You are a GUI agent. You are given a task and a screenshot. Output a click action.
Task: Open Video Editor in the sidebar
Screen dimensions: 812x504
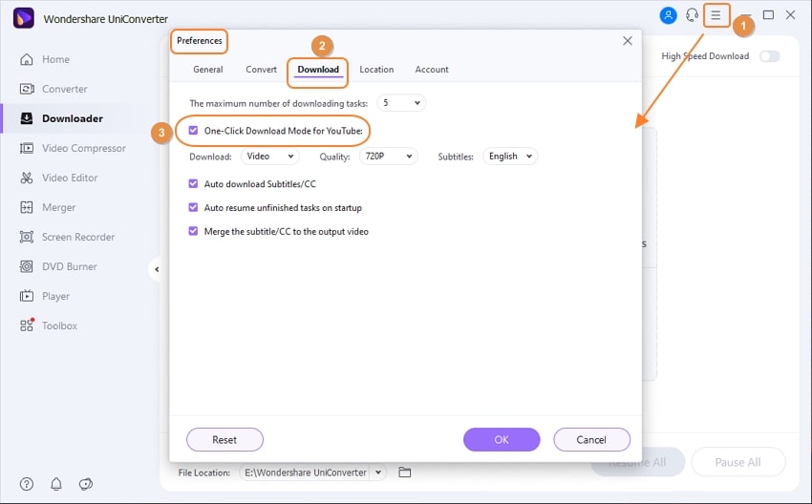click(x=70, y=178)
